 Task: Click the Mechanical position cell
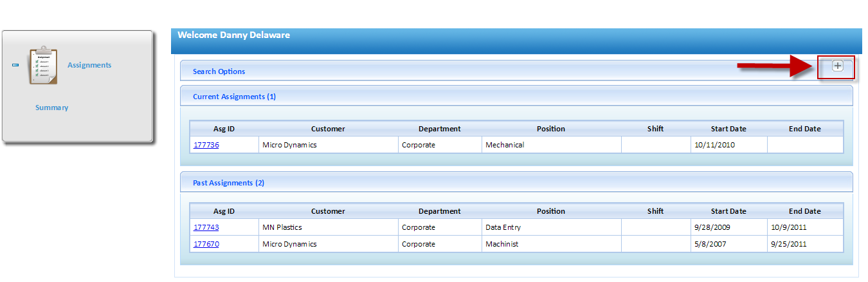504,145
